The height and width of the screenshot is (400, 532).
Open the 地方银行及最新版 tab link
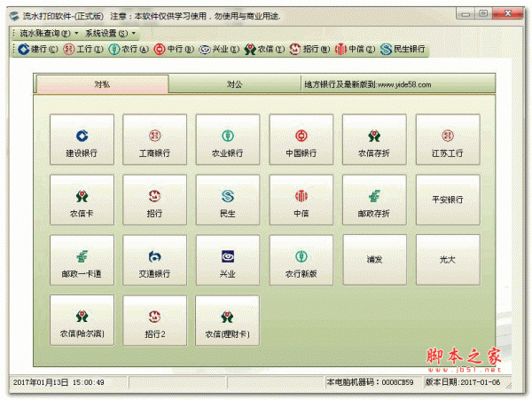pyautogui.click(x=368, y=84)
